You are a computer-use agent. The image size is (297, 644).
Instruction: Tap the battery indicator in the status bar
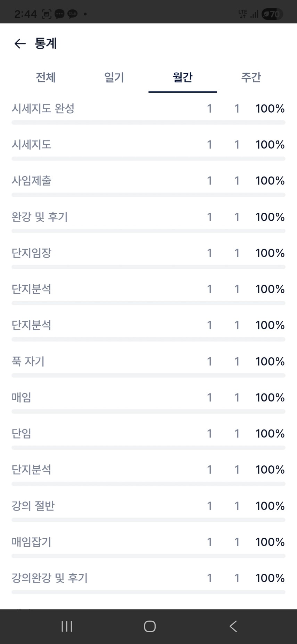pyautogui.click(x=272, y=14)
